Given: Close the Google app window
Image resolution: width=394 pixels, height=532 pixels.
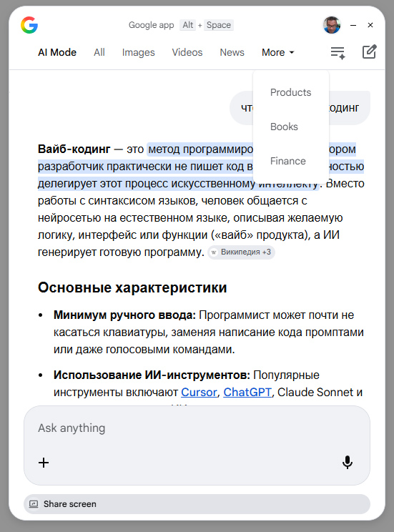Looking at the screenshot, I should point(370,25).
